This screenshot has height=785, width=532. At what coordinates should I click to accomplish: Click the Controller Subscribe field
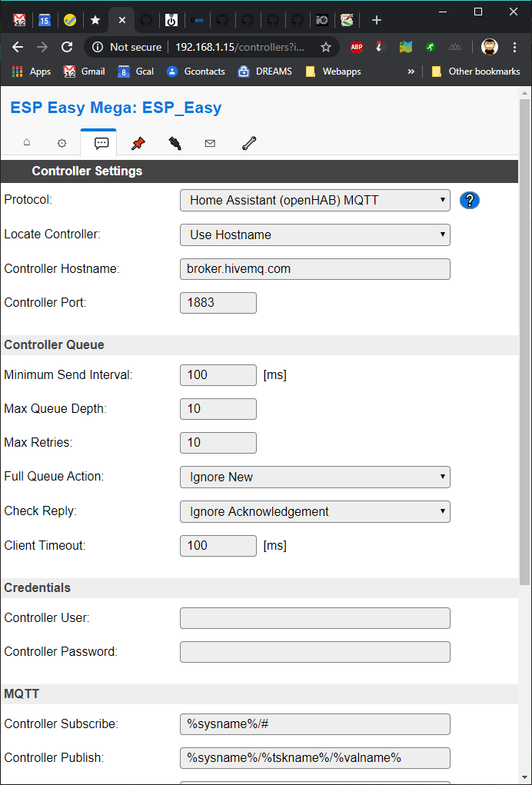coord(315,724)
